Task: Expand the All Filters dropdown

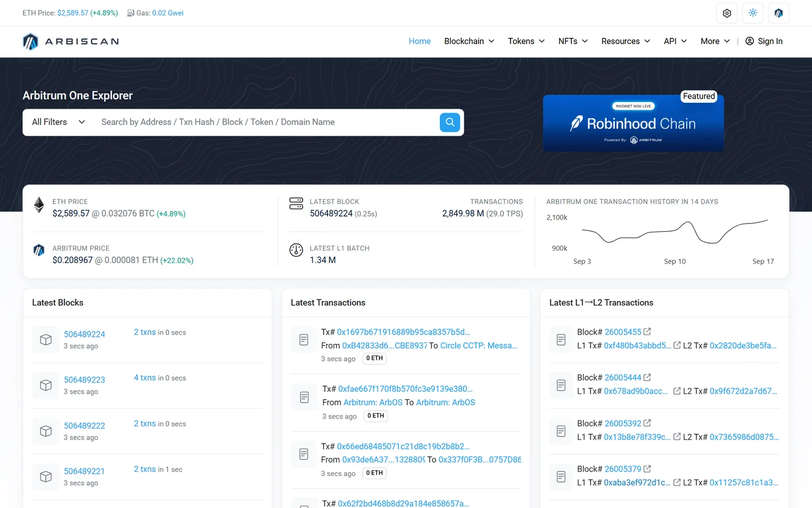Action: [x=59, y=122]
